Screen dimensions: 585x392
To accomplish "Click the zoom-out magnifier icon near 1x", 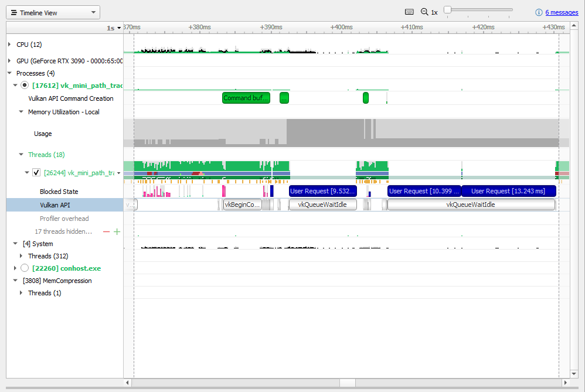I will point(424,12).
